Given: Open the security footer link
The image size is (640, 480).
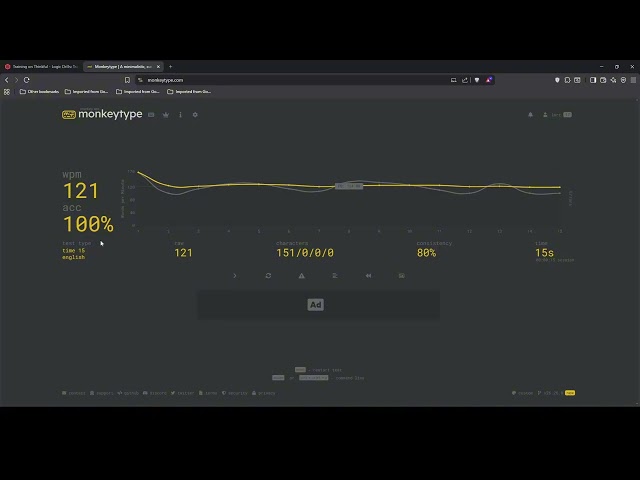Looking at the screenshot, I should pyautogui.click(x=235, y=393).
